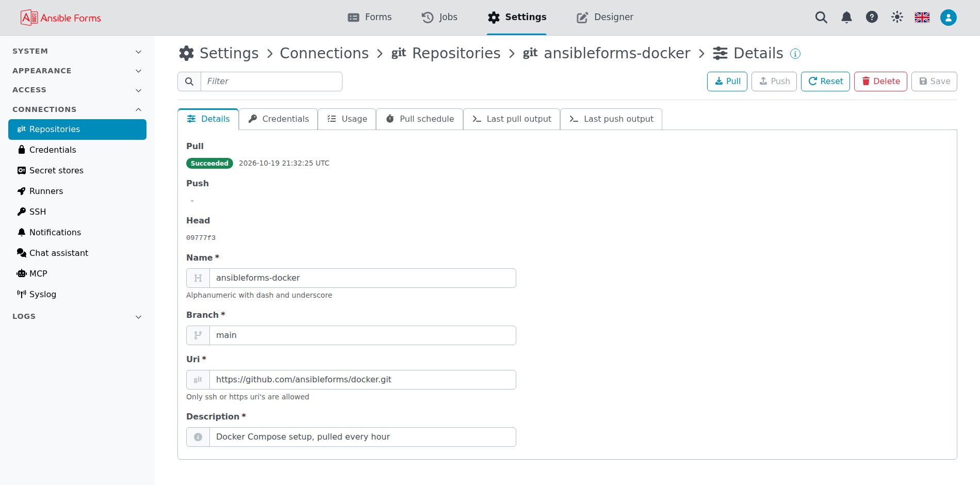
Task: Click the filter search magnifier icon
Action: (x=189, y=82)
